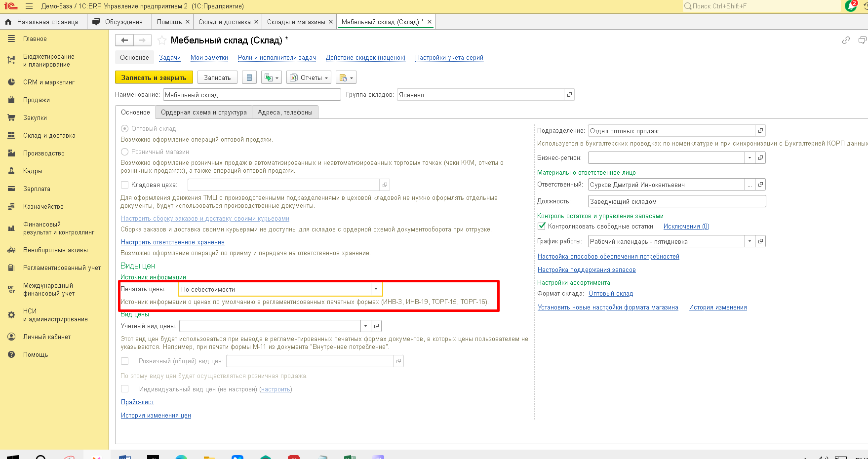
Task: Open Windows Start button on taskbar
Action: pos(12,457)
